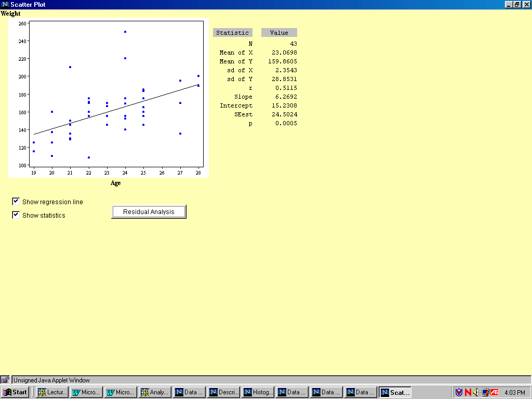
Task: Click the 4:03 PM taskbar clock
Action: (x=514, y=392)
